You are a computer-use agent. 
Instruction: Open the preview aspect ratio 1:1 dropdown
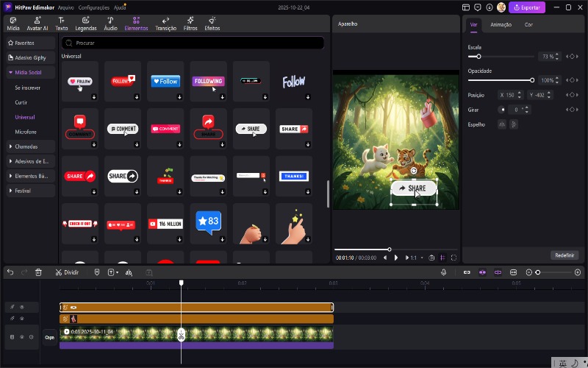click(x=416, y=258)
